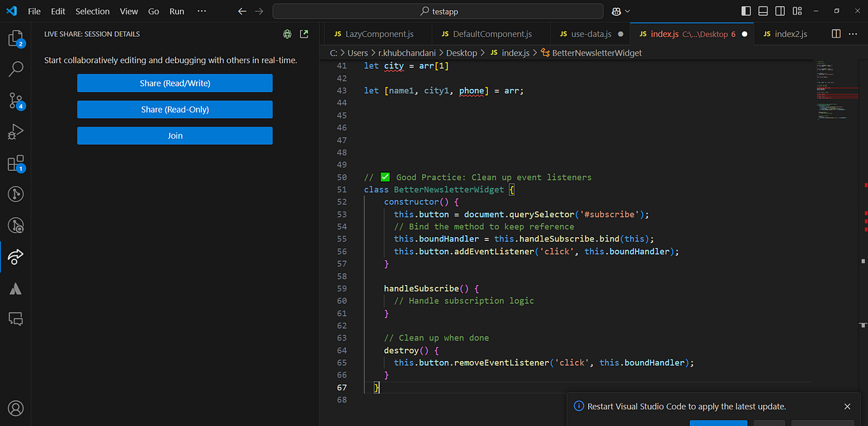Open the Edit menu
Viewport: 868px width, 426px height.
pyautogui.click(x=58, y=12)
